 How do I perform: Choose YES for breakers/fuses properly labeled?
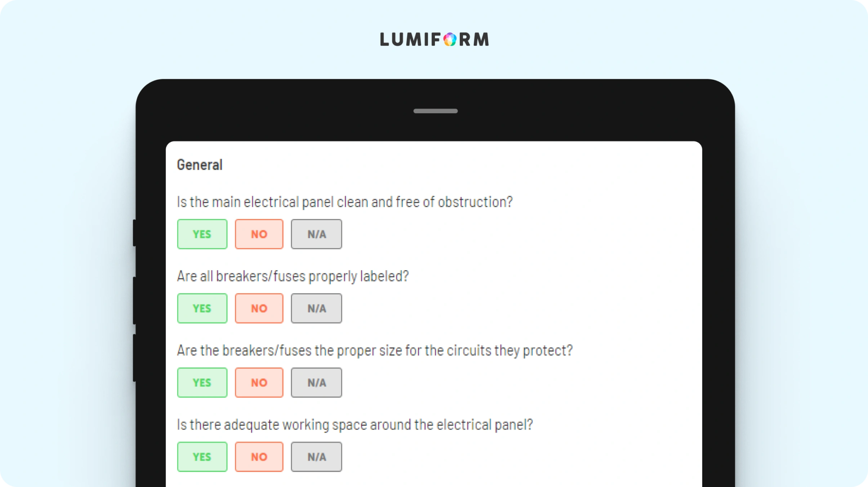point(202,308)
